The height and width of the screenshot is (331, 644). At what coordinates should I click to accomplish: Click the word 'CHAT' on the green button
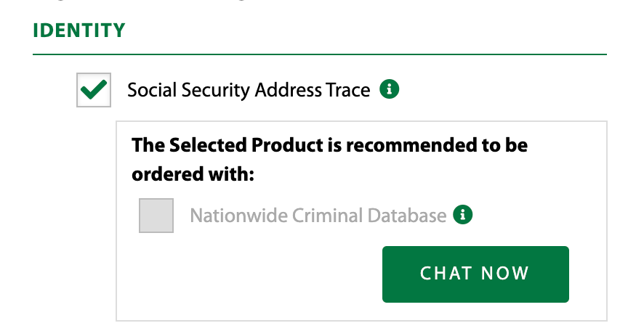446,274
